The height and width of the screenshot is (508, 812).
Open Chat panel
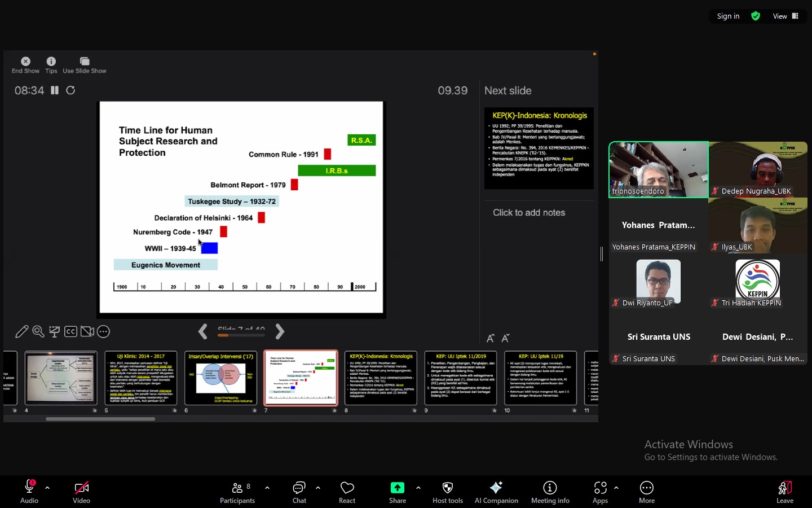(299, 492)
